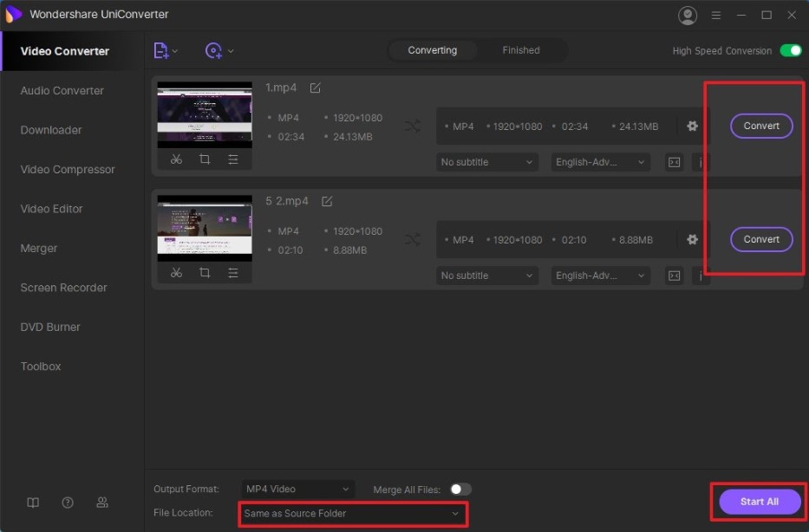Click the shuffle arrows icon for 1.mp4
The width and height of the screenshot is (809, 532).
coord(413,127)
